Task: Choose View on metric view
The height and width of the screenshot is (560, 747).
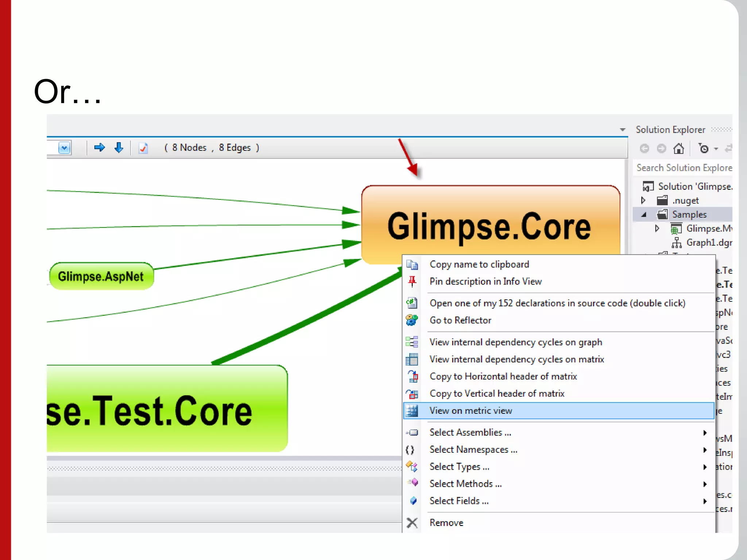Action: 471,411
